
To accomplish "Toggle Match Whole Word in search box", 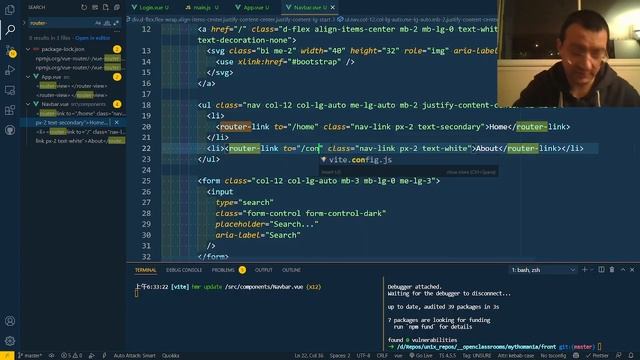I will [107, 23].
